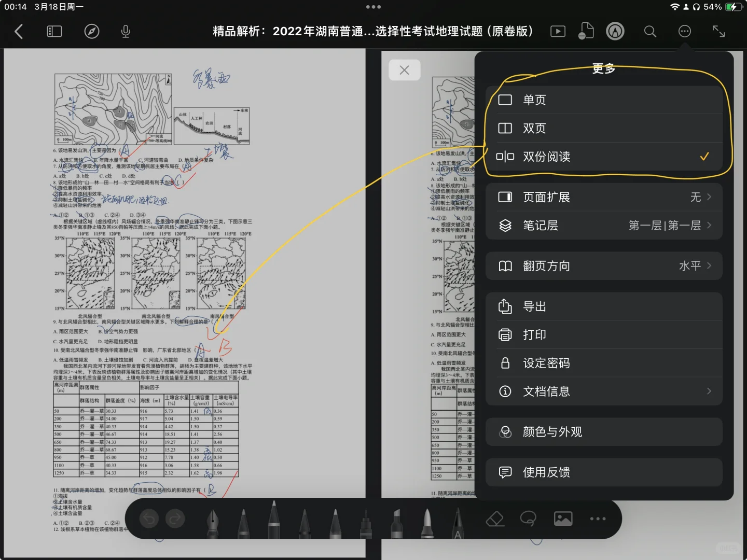Choose 设定密码 to set a password
The height and width of the screenshot is (560, 747).
click(x=604, y=363)
